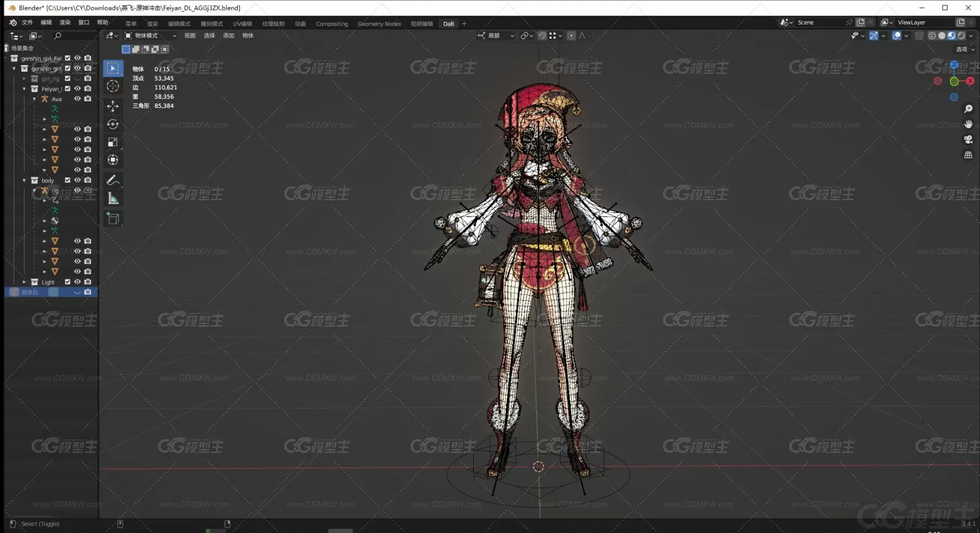Hide genshin_girl_Fei collection with eye icon
980x533 pixels.
(x=77, y=58)
